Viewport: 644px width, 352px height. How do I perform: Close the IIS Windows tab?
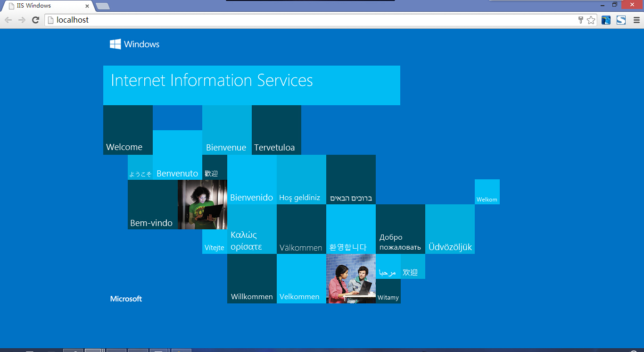[x=87, y=6]
